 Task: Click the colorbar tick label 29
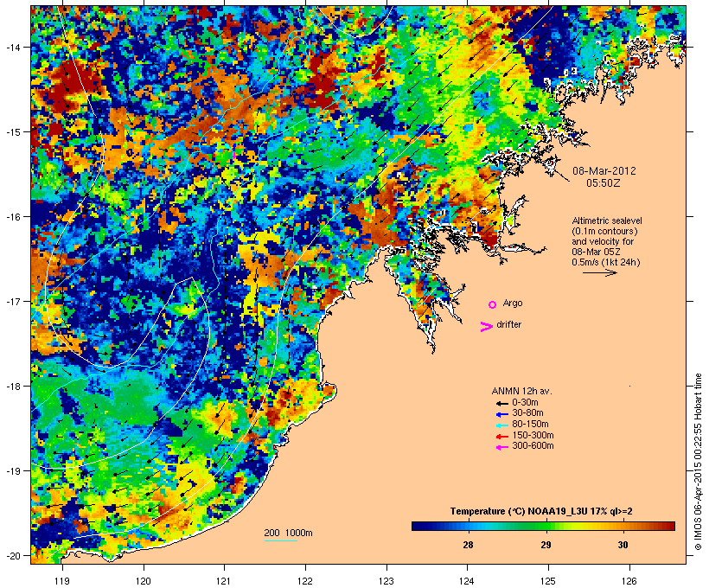tap(546, 545)
